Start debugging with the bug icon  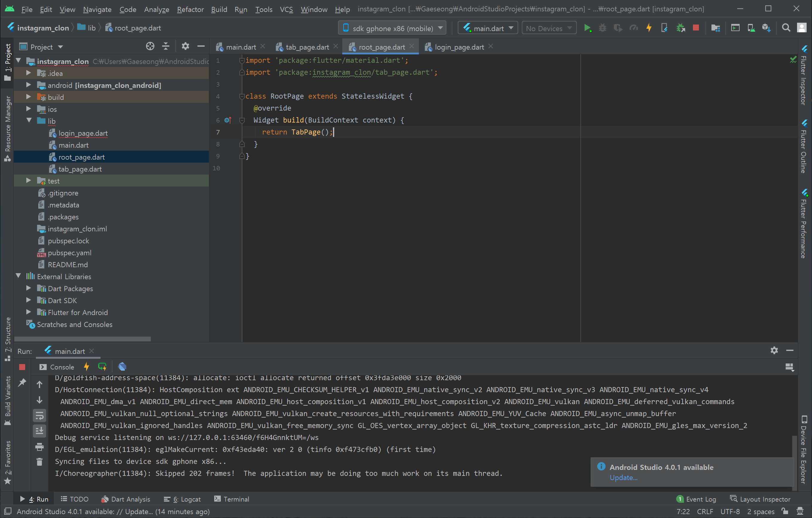pyautogui.click(x=603, y=28)
